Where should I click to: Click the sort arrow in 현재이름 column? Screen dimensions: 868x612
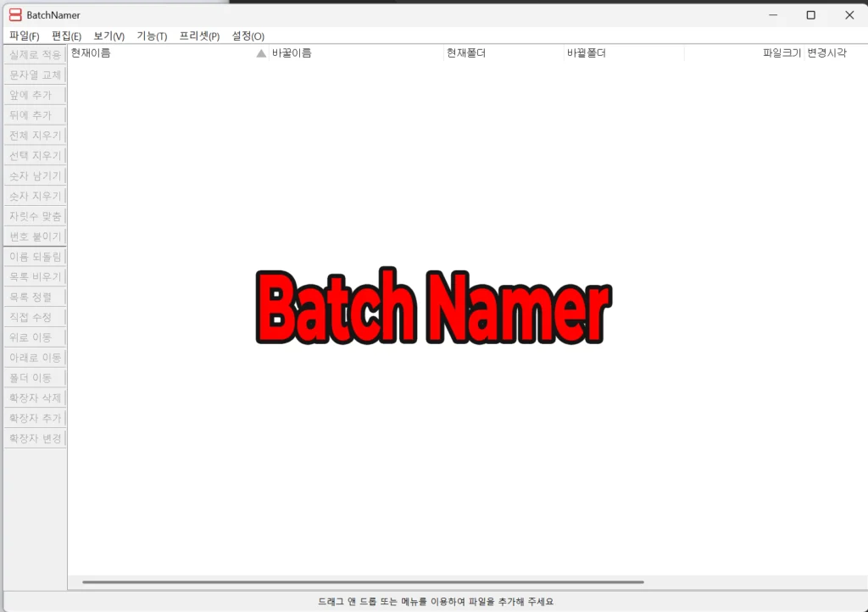coord(261,53)
